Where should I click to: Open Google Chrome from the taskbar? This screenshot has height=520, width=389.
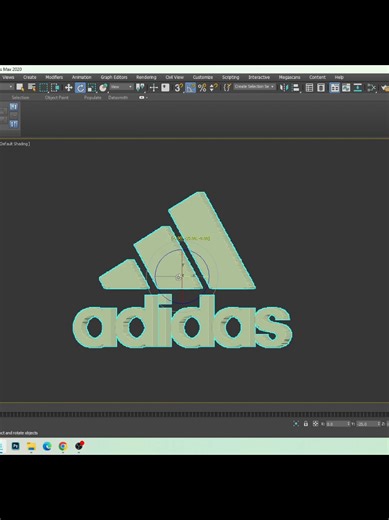63,446
